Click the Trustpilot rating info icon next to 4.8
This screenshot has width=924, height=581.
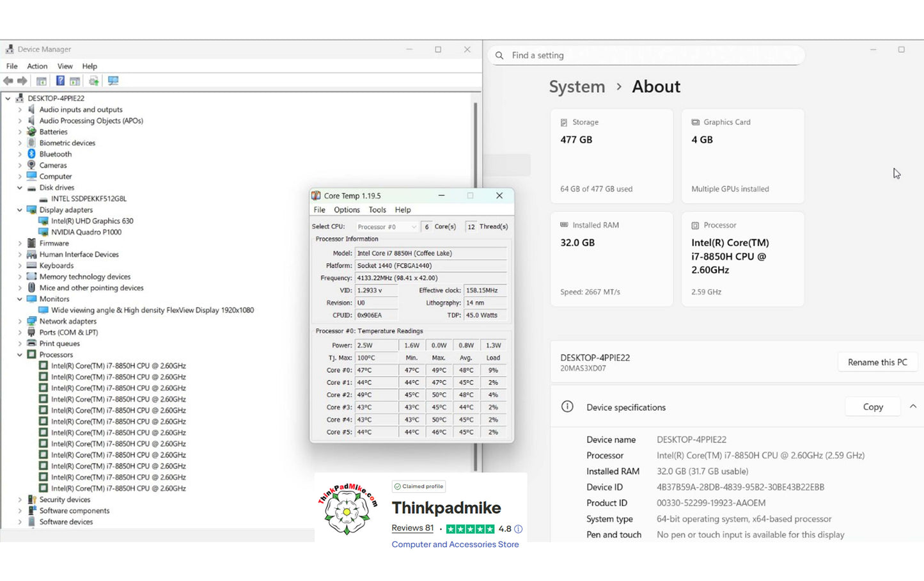pyautogui.click(x=519, y=529)
